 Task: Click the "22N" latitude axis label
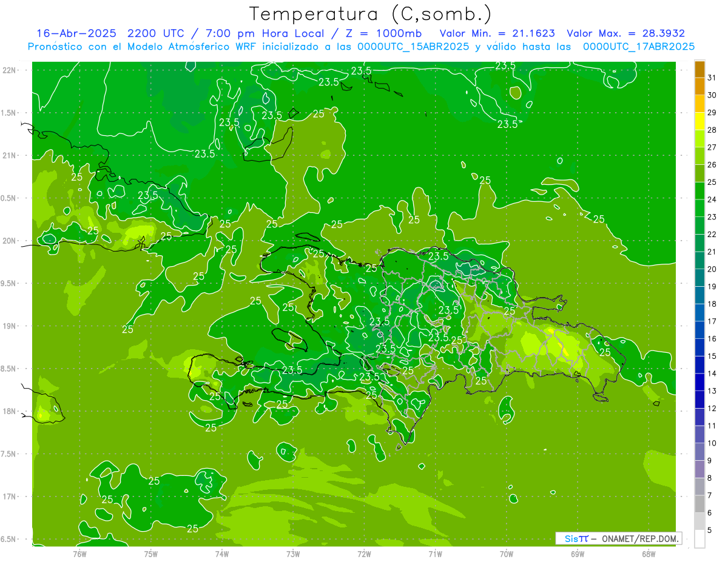tap(8, 70)
